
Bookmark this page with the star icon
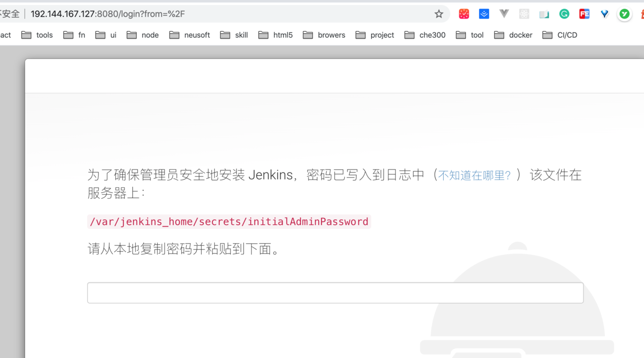[438, 14]
